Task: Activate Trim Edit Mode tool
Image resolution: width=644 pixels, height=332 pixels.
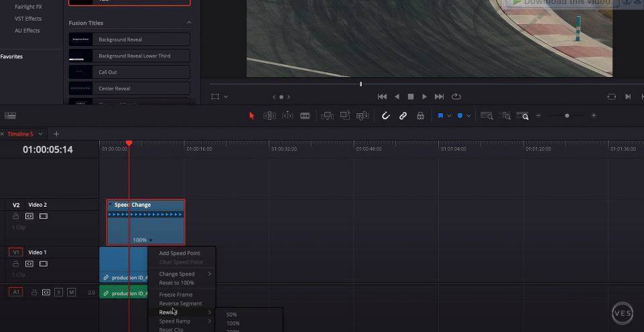Action: [x=269, y=116]
